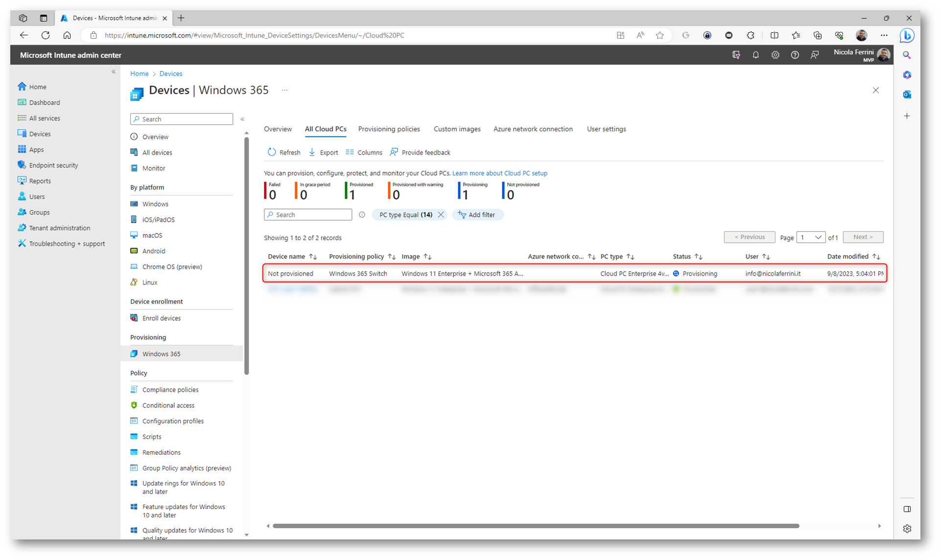Select the All Cloud PCs tab
Screen dimensions: 941x560
tap(326, 129)
